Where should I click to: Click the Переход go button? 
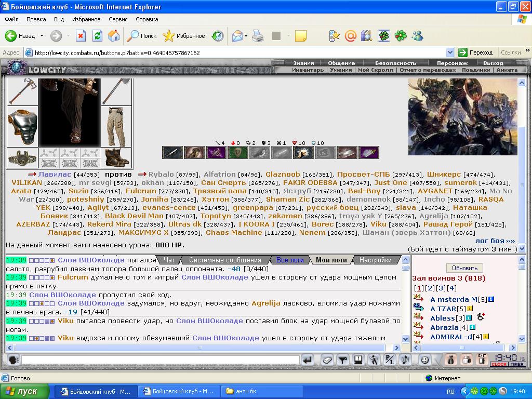[x=476, y=52]
